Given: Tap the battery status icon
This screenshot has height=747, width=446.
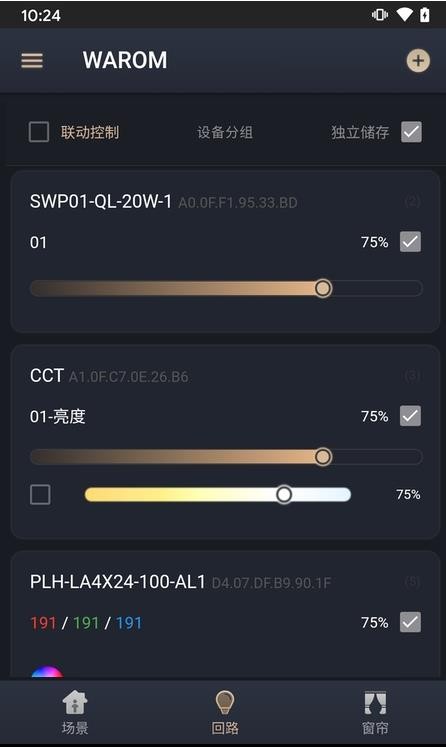Looking at the screenshot, I should pyautogui.click(x=424, y=15).
